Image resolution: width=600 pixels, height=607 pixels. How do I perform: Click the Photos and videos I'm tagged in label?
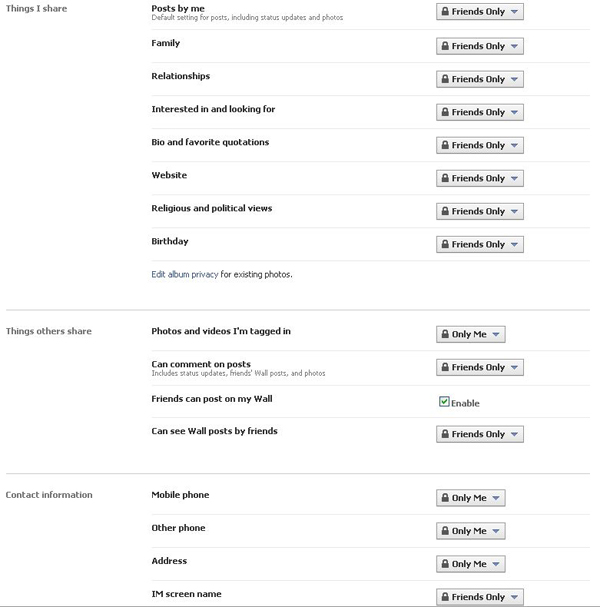point(221,331)
